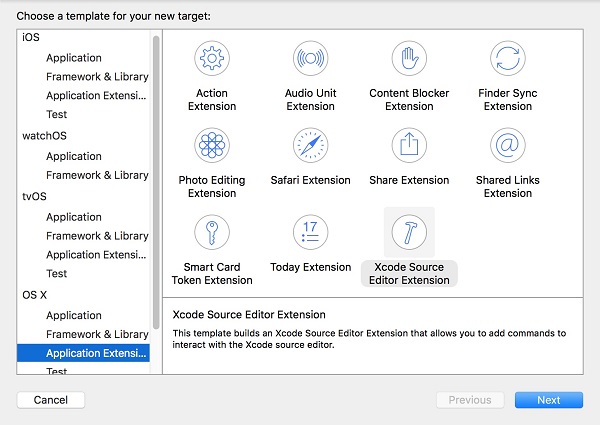Screen dimensions: 600x425
Task: Choose Application under the OS X section
Action: [x=74, y=315]
